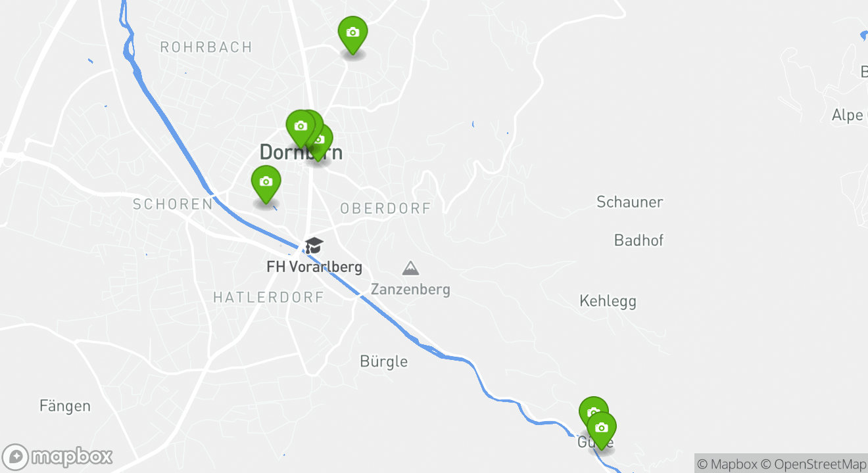This screenshot has width=868, height=473.
Task: Click the Zanzenberg mountain peak icon
Action: 410,268
